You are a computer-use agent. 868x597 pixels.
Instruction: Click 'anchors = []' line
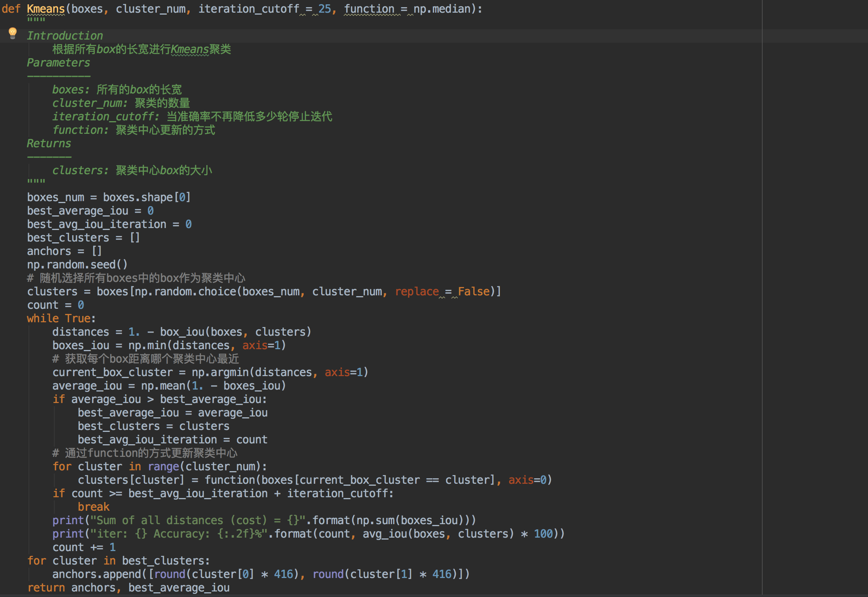click(x=65, y=251)
